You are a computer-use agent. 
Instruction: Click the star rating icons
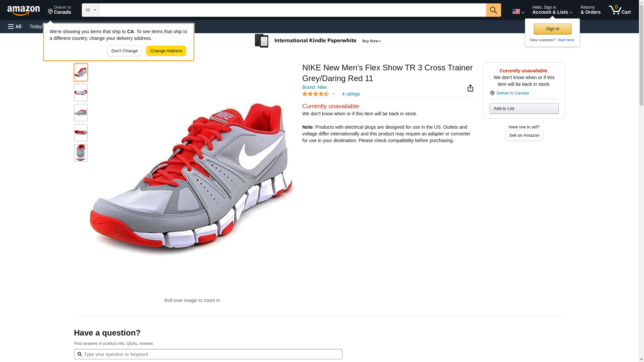[316, 94]
